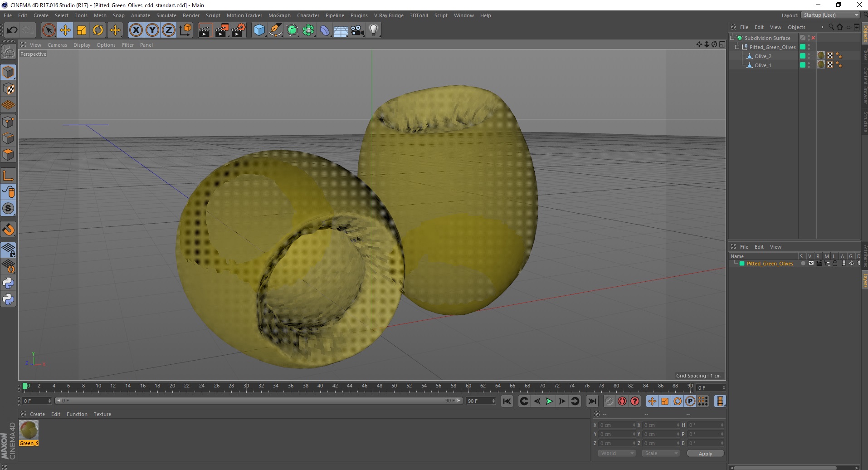Screen dimensions: 868x470
Task: Select Polygons mode icon
Action: point(8,155)
